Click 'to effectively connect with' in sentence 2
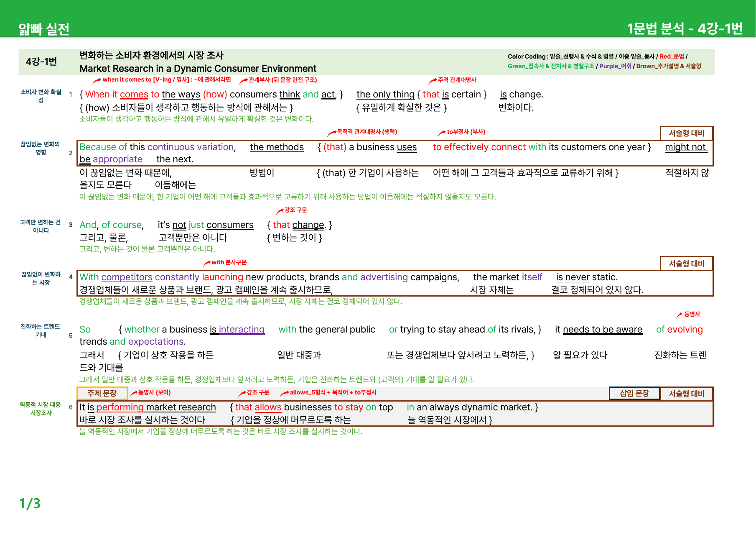 click(x=489, y=147)
